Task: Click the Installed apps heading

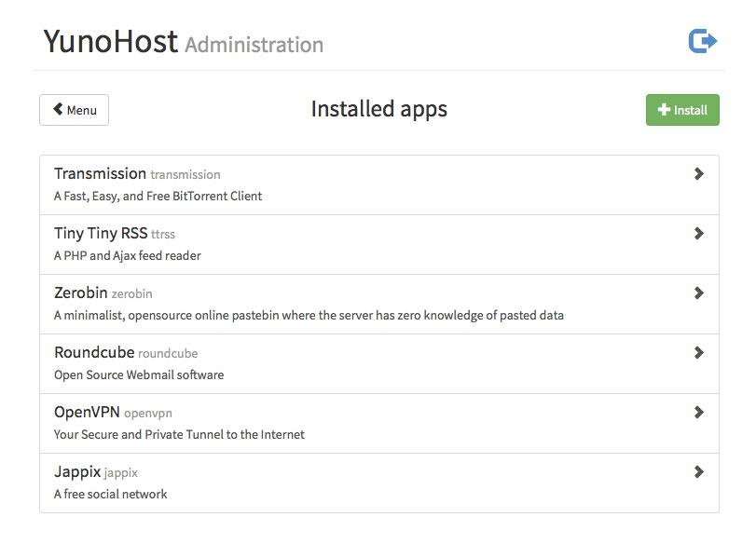Action: [378, 109]
